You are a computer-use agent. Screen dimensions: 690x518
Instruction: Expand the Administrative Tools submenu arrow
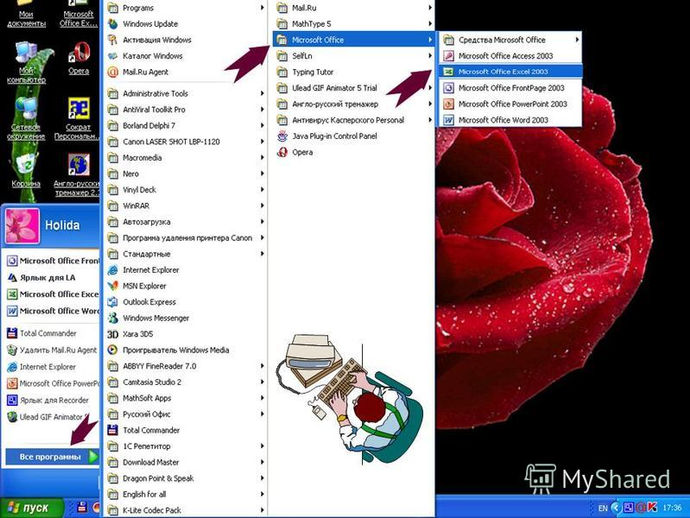pos(262,93)
